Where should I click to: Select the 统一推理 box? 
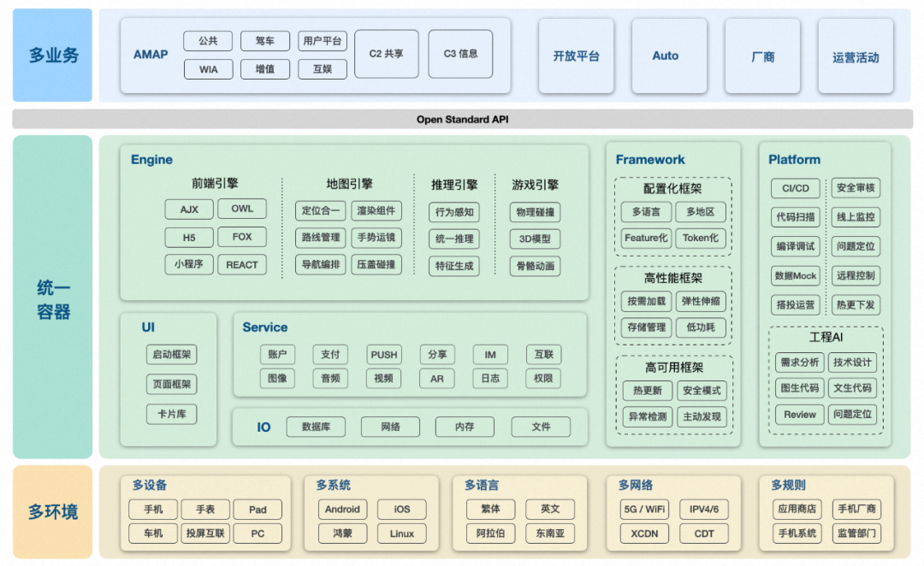(453, 239)
